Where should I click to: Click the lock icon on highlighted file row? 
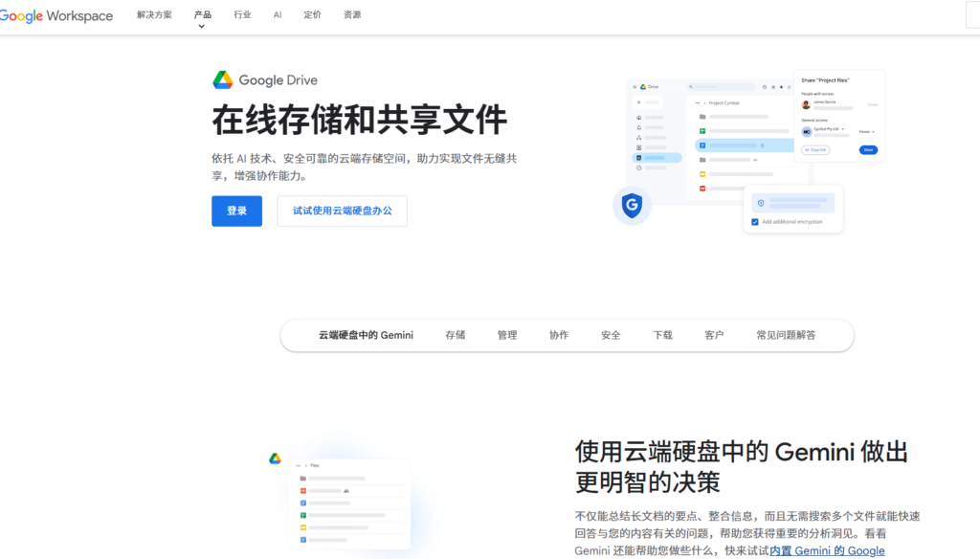763,145
